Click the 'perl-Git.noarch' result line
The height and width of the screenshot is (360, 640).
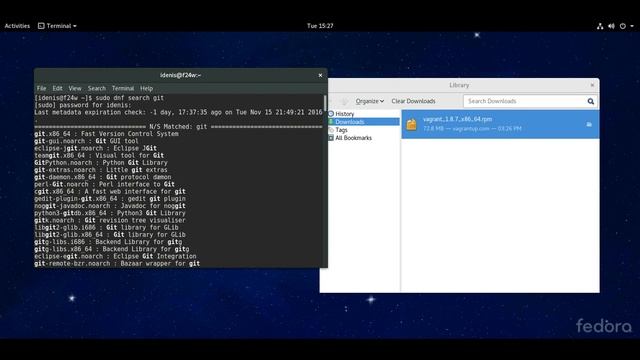(x=104, y=184)
